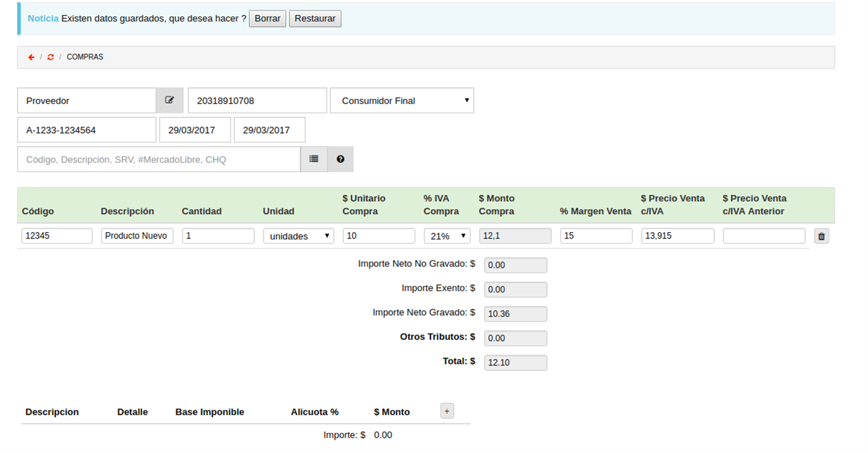Click the Borrar button
868x453 pixels.
click(x=268, y=19)
